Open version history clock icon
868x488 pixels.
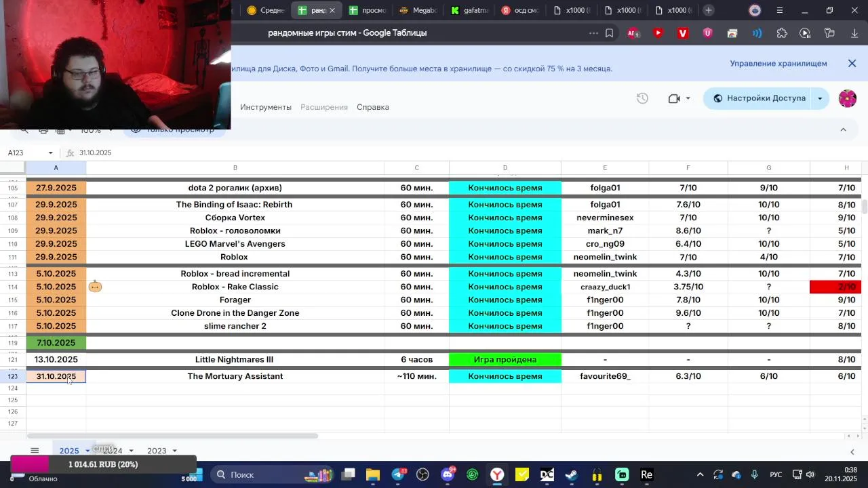(642, 98)
